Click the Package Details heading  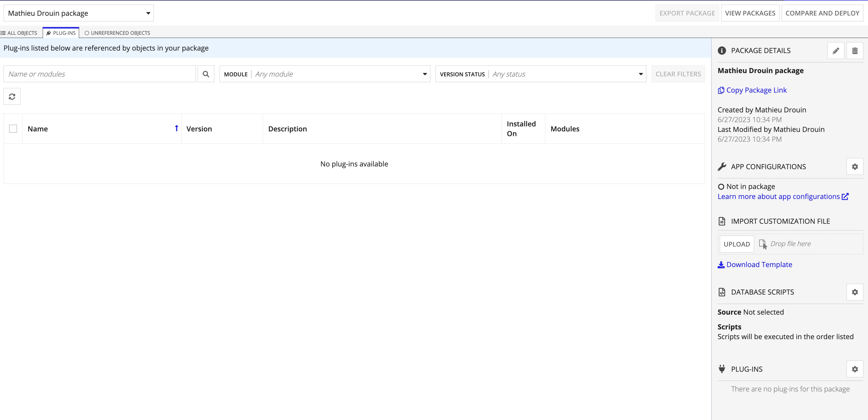click(761, 51)
